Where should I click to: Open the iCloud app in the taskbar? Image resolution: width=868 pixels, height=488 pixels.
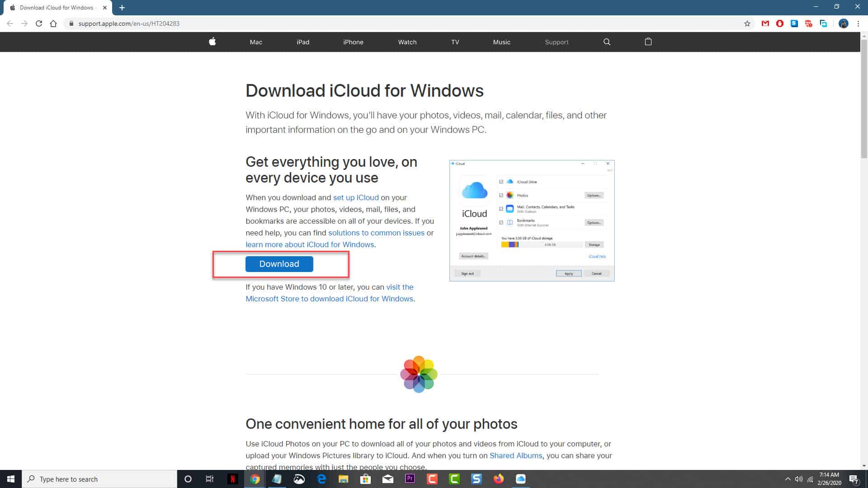point(521,479)
